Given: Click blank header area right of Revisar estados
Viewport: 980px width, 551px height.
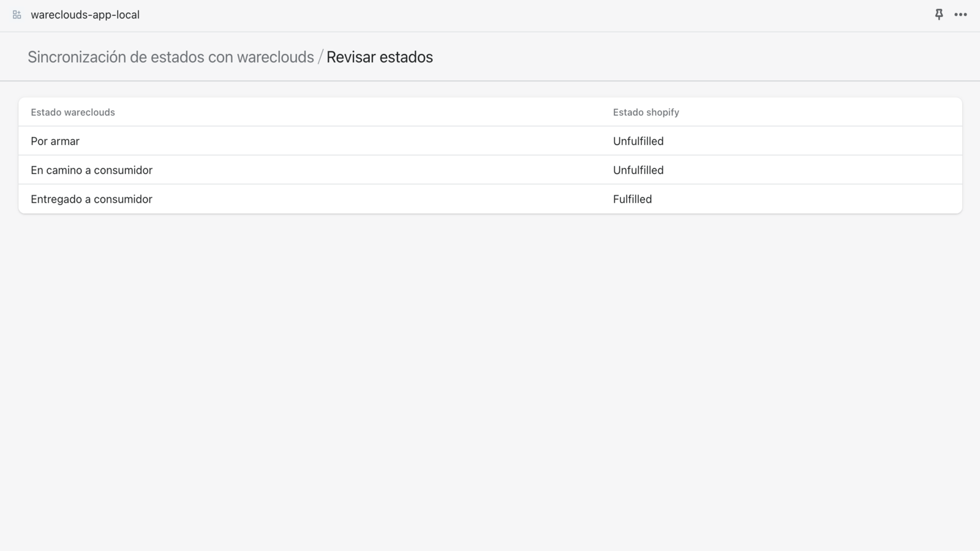Looking at the screenshot, I should point(674,57).
